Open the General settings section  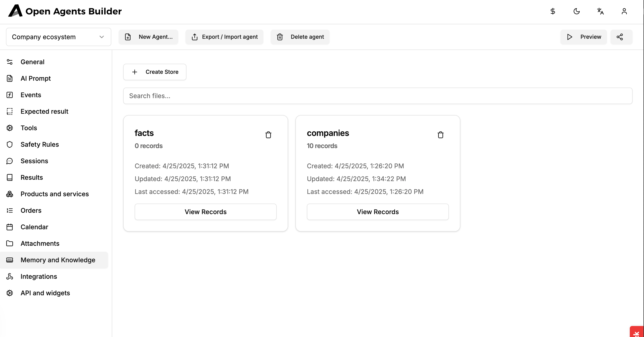(54, 62)
